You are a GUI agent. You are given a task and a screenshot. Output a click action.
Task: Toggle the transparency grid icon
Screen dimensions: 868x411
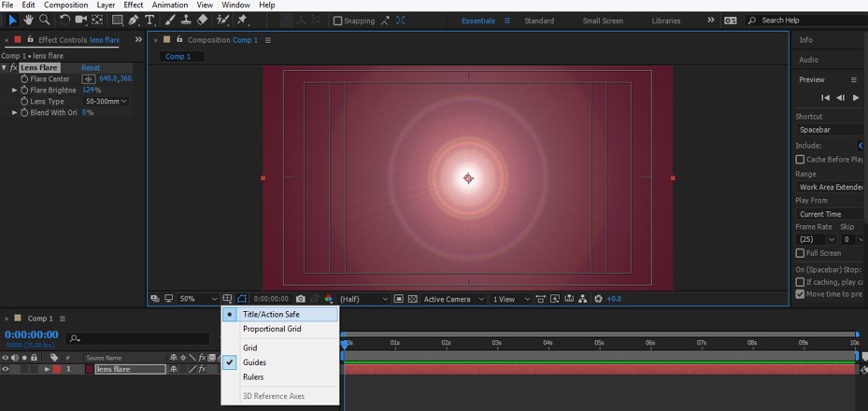412,299
